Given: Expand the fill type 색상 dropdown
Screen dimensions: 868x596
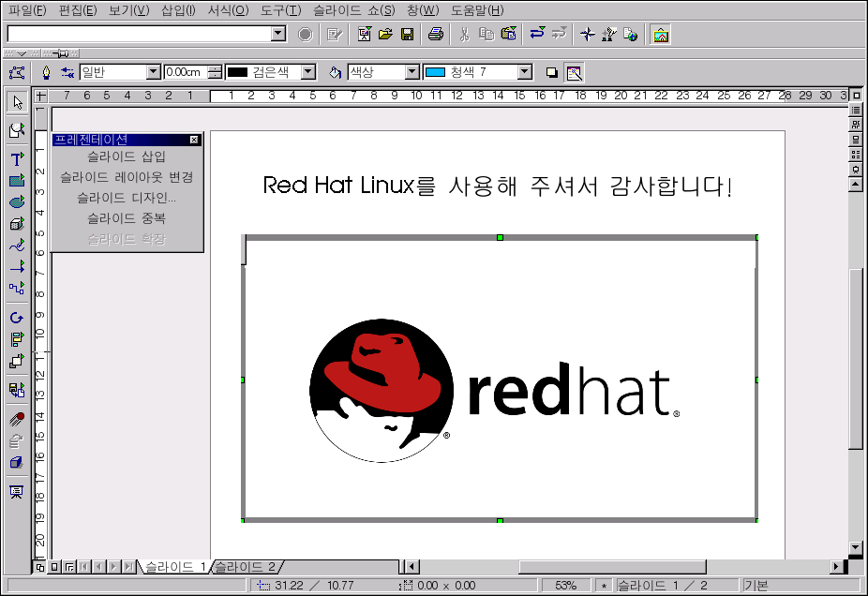Looking at the screenshot, I should click(412, 72).
